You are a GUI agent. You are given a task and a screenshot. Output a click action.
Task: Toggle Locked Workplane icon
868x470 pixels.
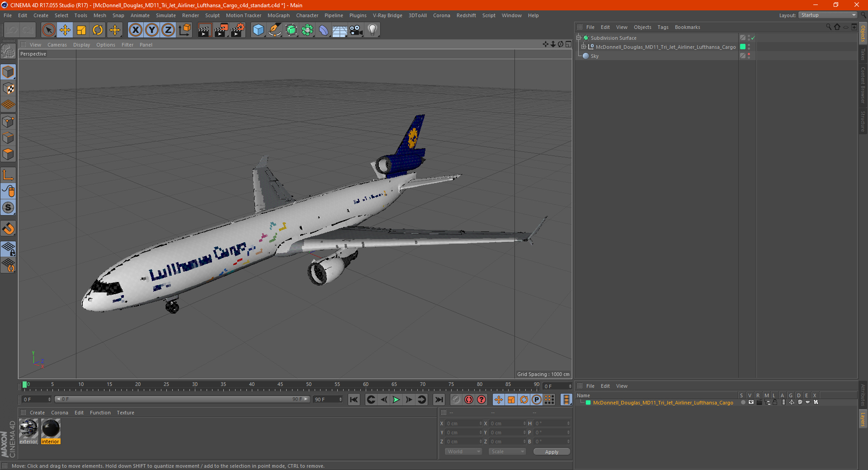8,249
